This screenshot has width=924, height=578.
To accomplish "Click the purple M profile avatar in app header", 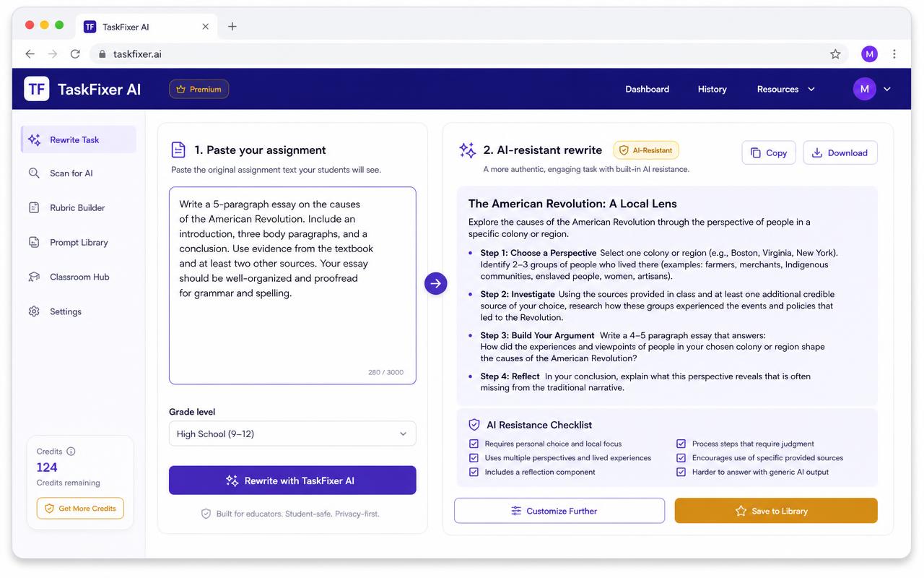I will 864,89.
